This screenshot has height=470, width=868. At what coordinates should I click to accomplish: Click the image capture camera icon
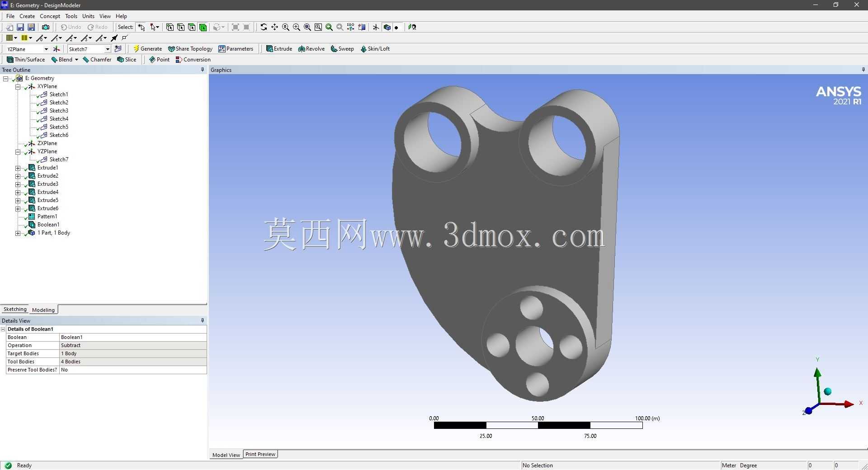[46, 27]
